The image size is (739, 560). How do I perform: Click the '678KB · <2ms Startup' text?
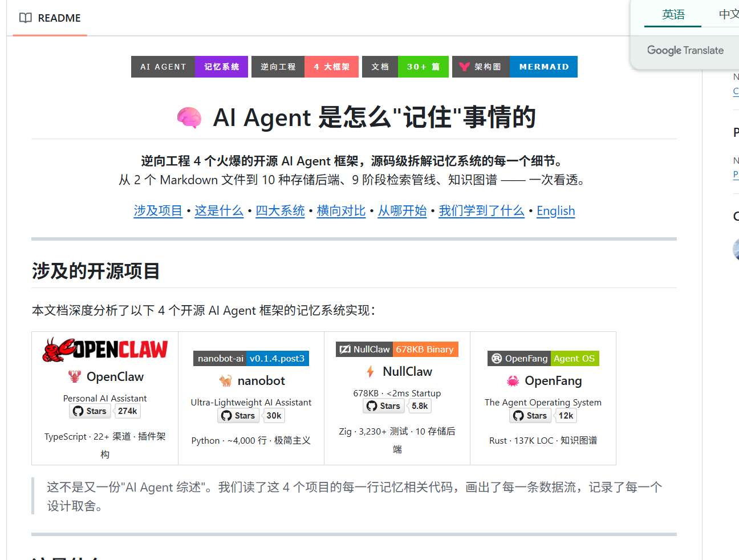tap(397, 393)
